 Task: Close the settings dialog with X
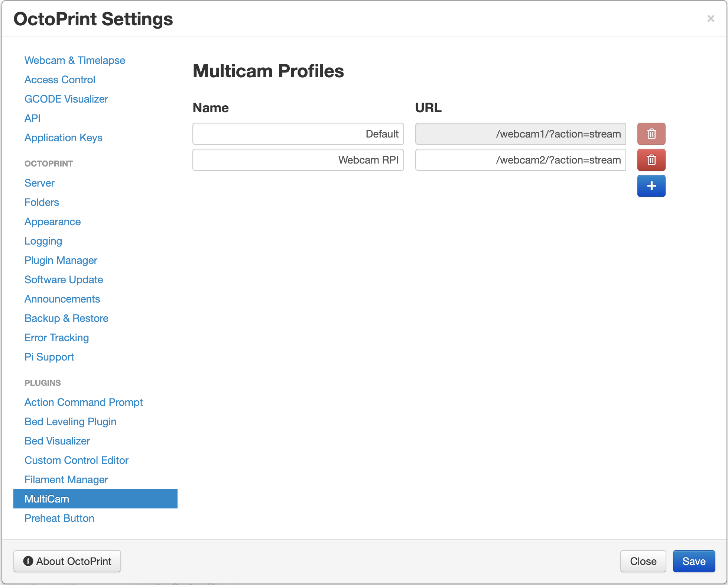coord(711,19)
